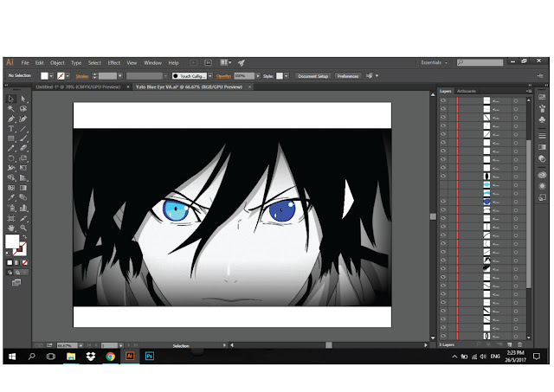The width and height of the screenshot is (554, 392).
Task: Click the workspace search field
Action: (x=480, y=62)
